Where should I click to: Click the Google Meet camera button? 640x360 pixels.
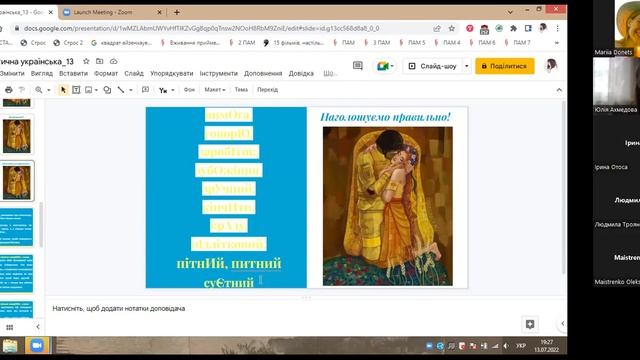click(385, 66)
